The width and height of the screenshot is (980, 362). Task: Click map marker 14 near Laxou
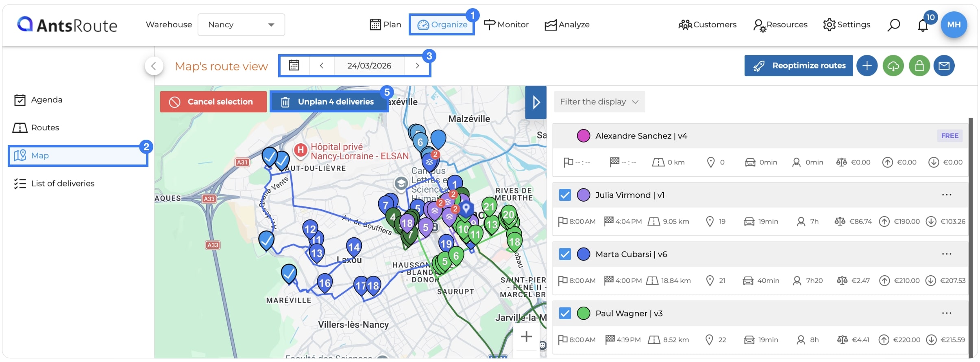tap(354, 246)
